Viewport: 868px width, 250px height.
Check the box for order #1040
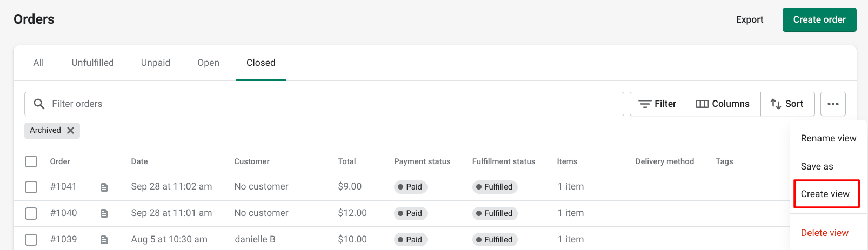click(31, 213)
